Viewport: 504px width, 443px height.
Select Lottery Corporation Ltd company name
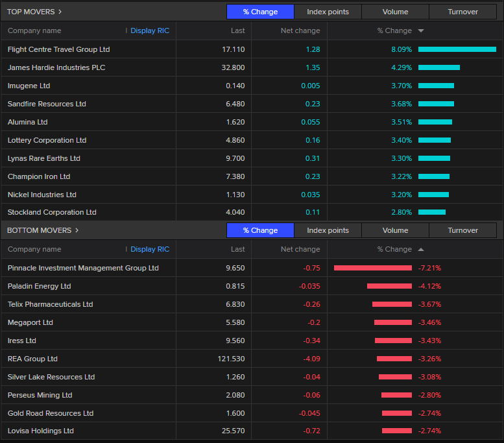tap(47, 140)
